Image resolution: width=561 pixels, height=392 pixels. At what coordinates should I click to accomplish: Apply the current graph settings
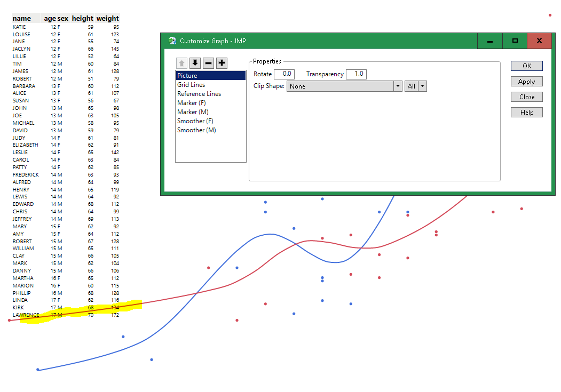[526, 81]
